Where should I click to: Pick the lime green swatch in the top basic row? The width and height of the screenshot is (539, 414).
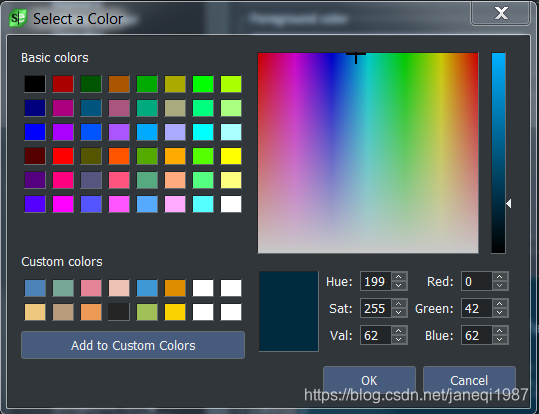[203, 84]
